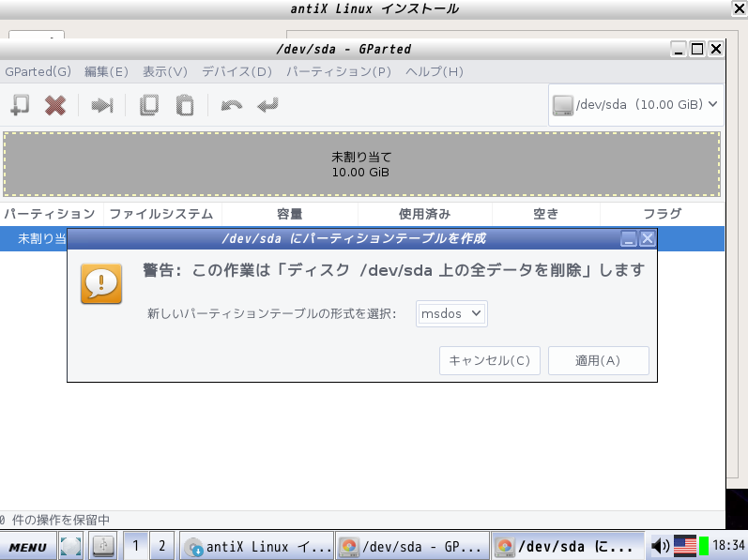Click the US flag keyboard layout icon
748x560 pixels.
[685, 546]
